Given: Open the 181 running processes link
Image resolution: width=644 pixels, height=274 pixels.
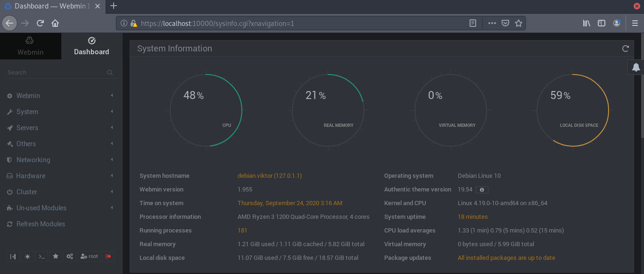Looking at the screenshot, I should click(242, 231).
